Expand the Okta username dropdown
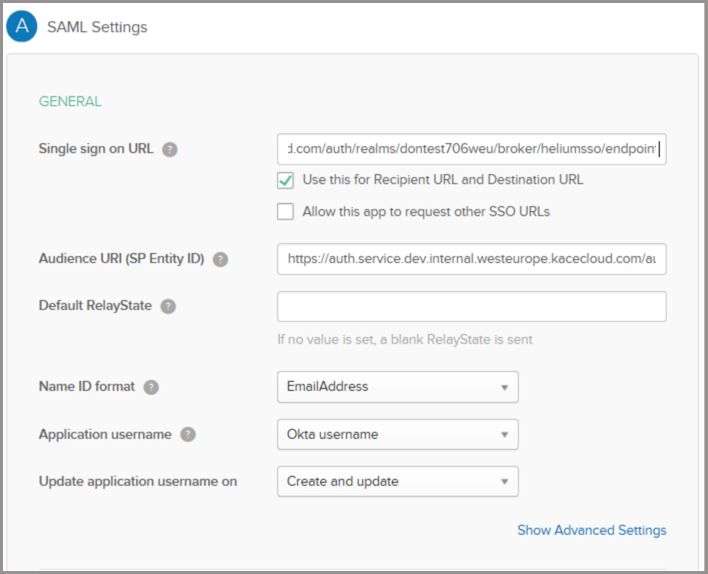708x574 pixels. pyautogui.click(x=397, y=435)
